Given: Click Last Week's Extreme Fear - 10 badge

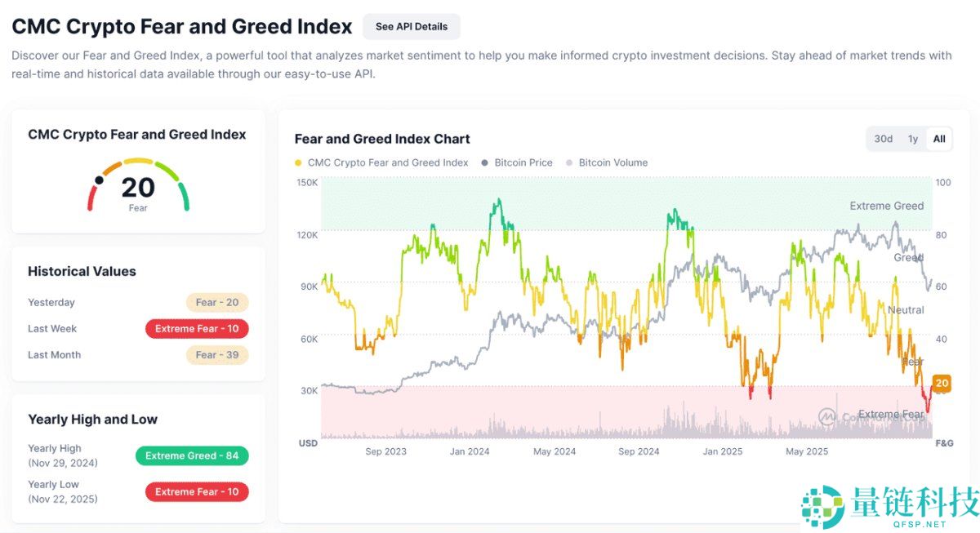Looking at the screenshot, I should (197, 329).
